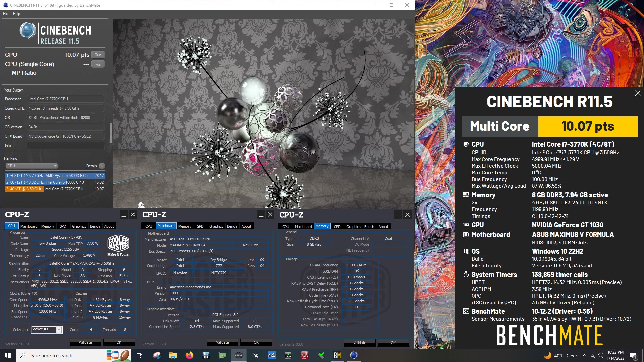Close the second CPU-Z (Mainboard) window
This screenshot has width=644, height=362.
[x=270, y=215]
